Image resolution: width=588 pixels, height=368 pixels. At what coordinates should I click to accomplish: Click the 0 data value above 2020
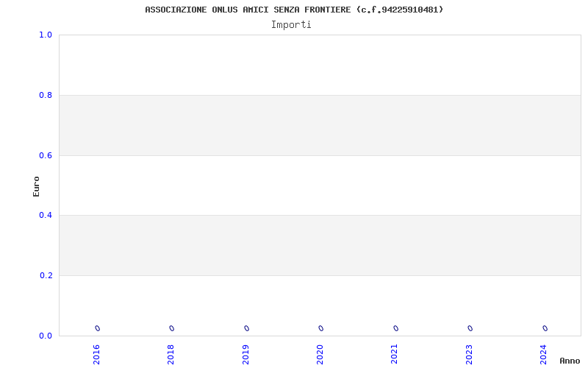click(321, 328)
